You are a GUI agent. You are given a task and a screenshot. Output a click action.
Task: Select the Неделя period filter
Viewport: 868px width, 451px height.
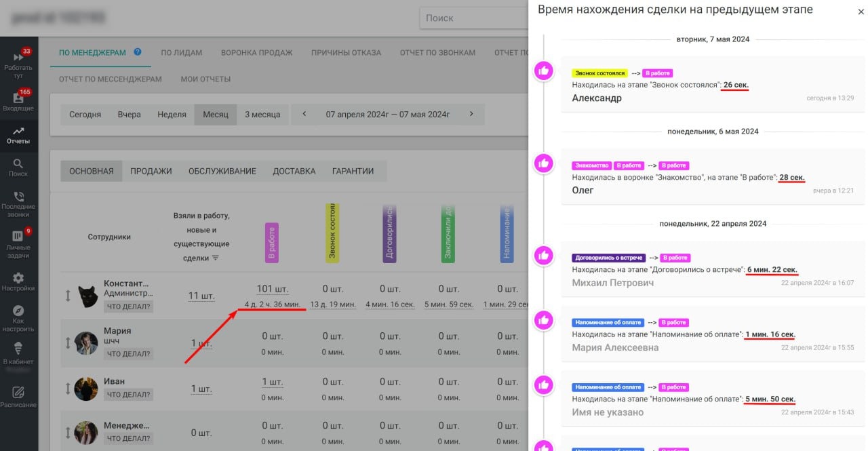[172, 114]
